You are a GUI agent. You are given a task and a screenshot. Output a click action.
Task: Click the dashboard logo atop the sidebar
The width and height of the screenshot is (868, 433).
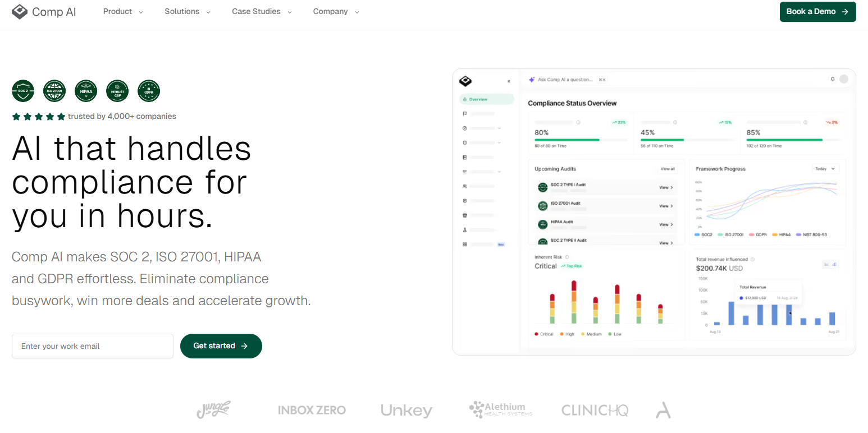pos(465,81)
